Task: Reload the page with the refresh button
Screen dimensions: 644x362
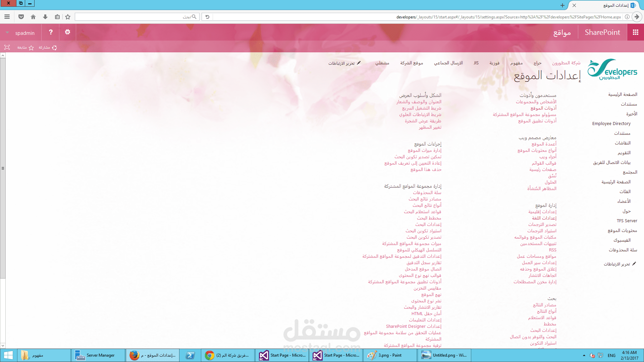Action: (207, 17)
